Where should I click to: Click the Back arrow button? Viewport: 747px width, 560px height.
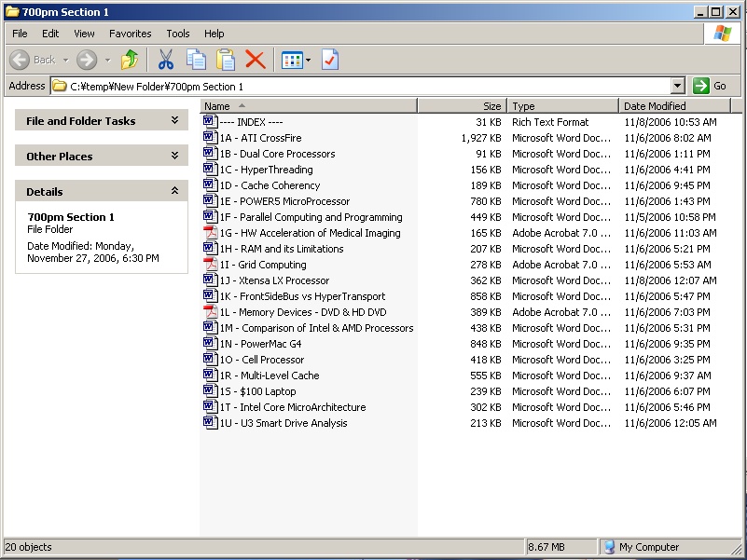pyautogui.click(x=20, y=60)
